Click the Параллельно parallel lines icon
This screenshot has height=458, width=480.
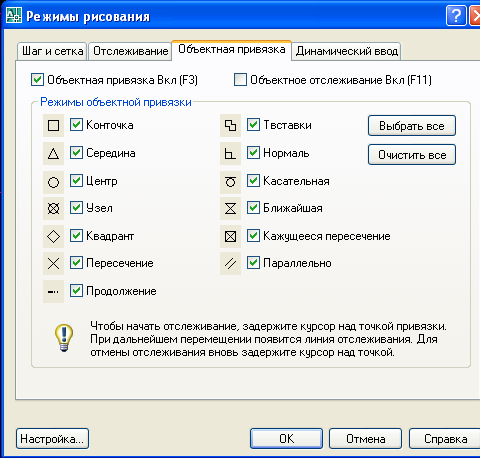(230, 264)
